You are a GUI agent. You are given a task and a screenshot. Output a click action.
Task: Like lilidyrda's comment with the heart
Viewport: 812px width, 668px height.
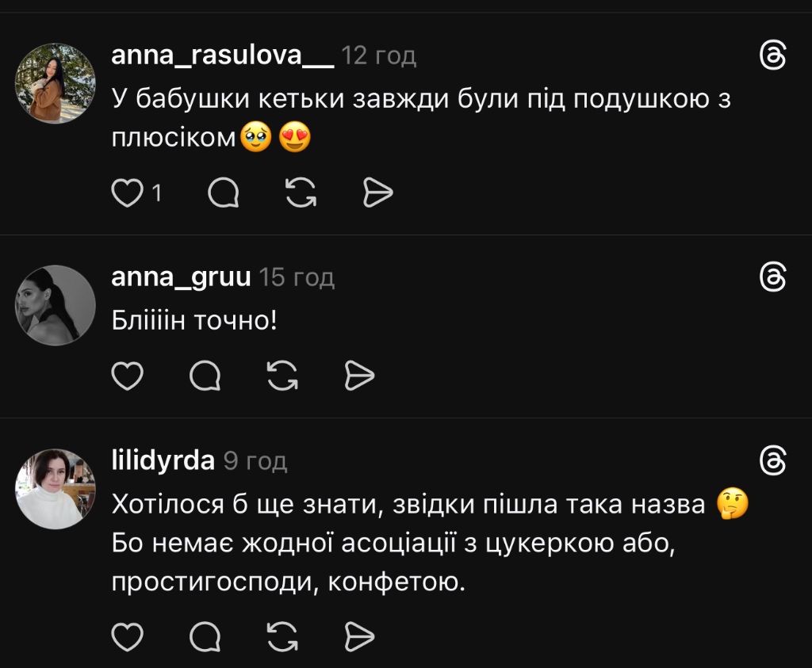click(127, 636)
